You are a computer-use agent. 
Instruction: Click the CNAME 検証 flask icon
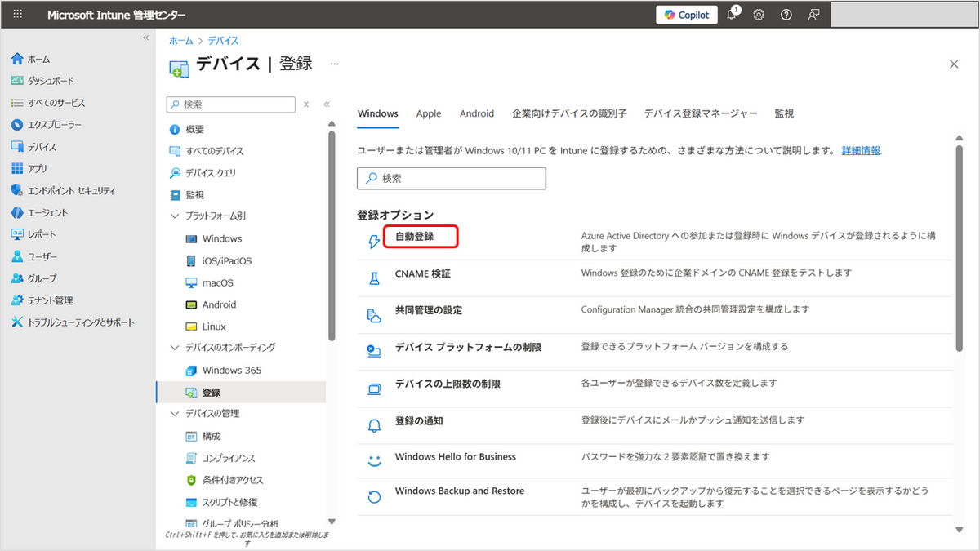(x=374, y=278)
